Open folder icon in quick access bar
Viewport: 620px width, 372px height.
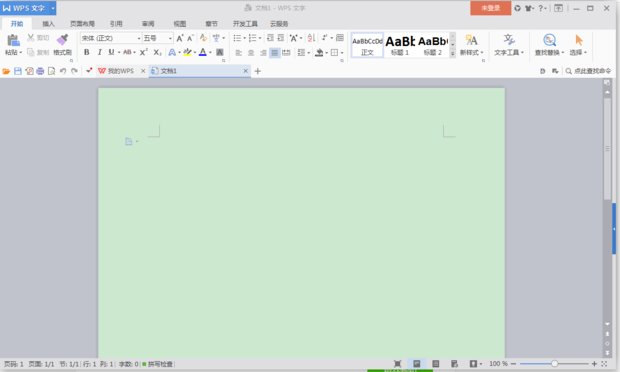point(6,71)
